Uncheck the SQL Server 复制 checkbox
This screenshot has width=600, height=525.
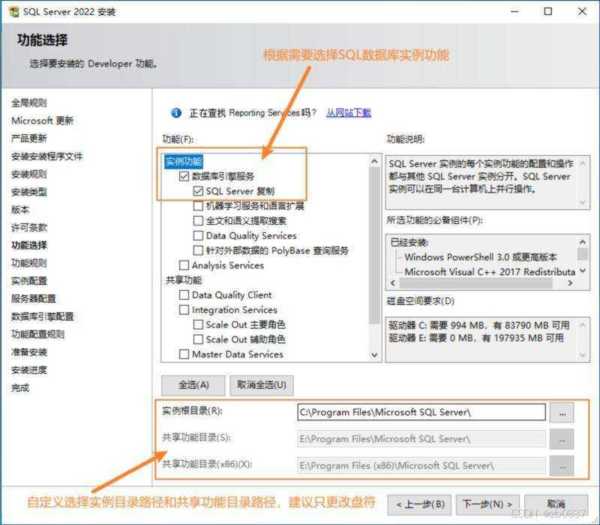198,191
